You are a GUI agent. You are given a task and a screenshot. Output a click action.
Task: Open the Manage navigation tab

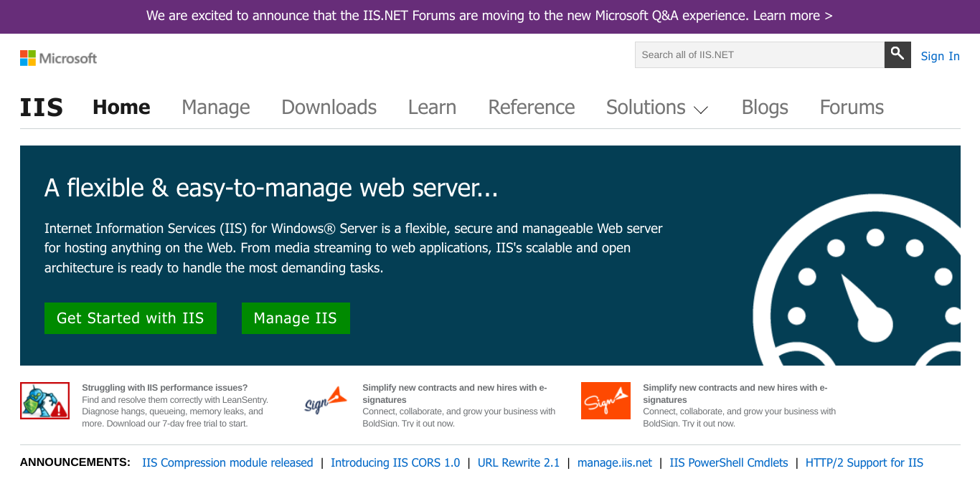coord(216,108)
